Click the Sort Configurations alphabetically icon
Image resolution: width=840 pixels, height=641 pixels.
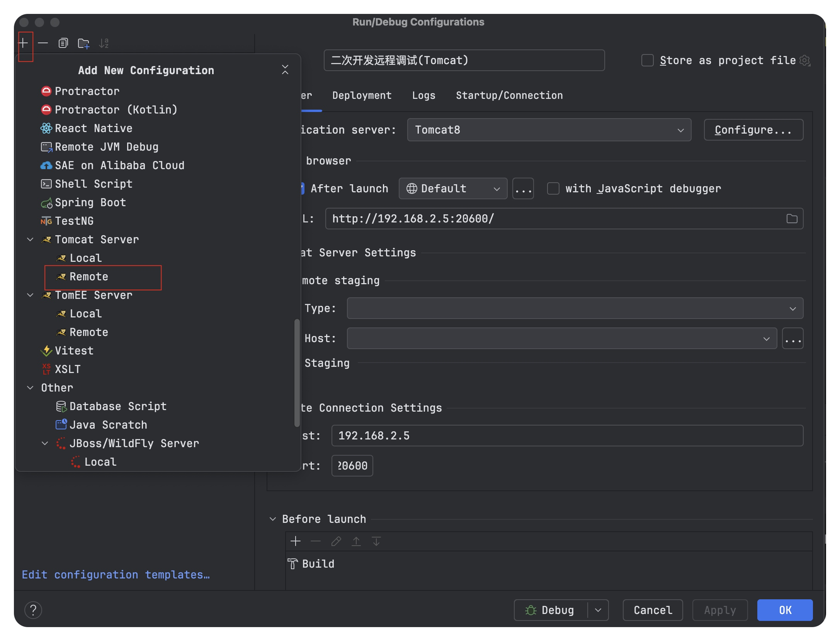click(x=104, y=43)
